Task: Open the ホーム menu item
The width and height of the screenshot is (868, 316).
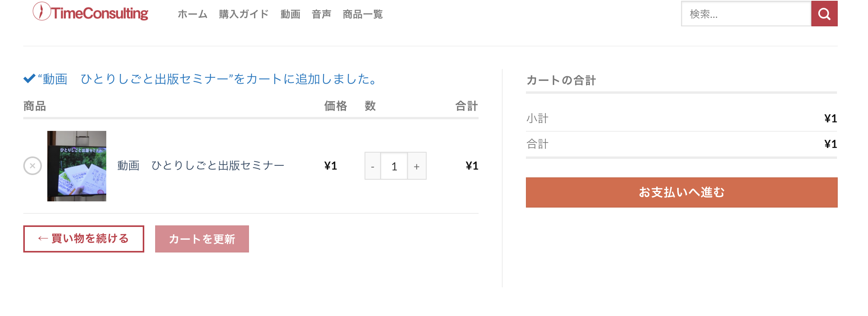Action: pyautogui.click(x=192, y=14)
